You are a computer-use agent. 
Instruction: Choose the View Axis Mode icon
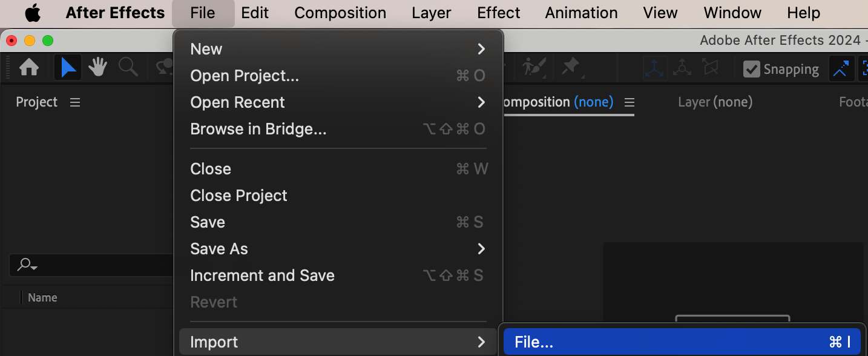(x=710, y=68)
